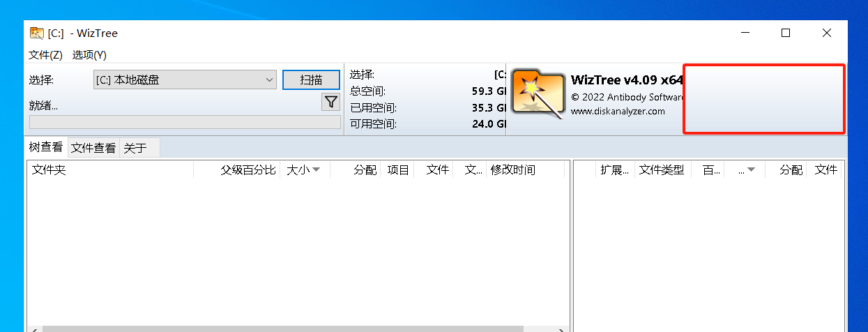Viewport: 868px width, 332px height.
Task: Click the 总空间 value 59.3
Action: pos(488,91)
